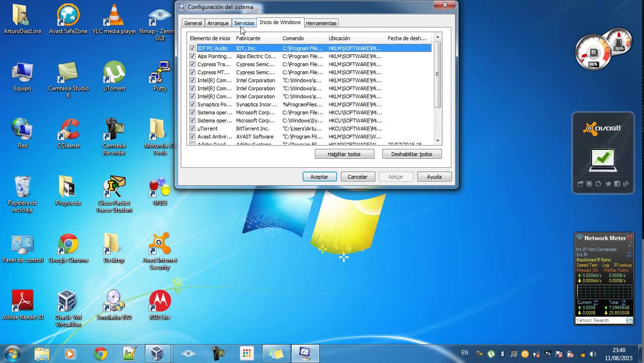
Task: Open Avast SafeZone desktop icon
Action: pos(68,19)
